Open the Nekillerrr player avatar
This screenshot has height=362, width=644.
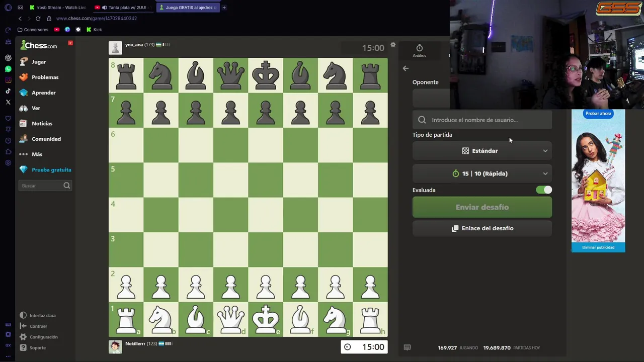pos(115,347)
